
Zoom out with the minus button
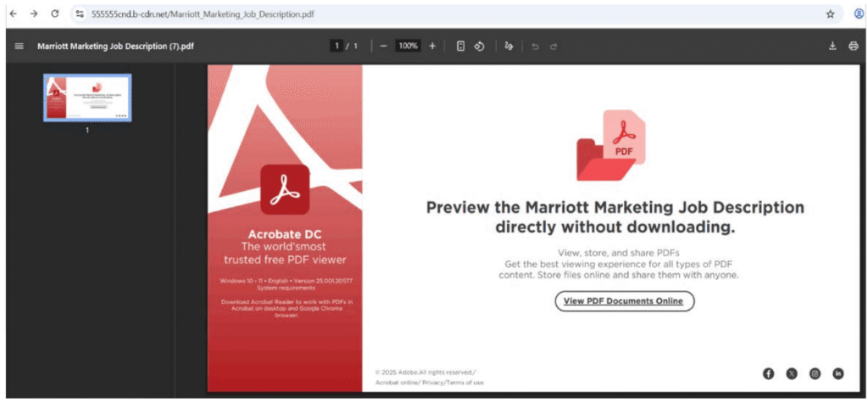(383, 46)
